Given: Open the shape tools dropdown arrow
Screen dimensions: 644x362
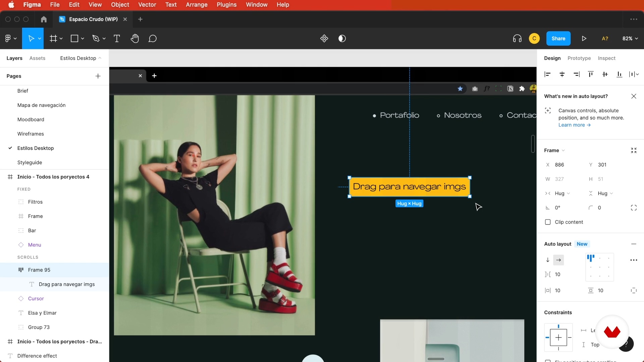Looking at the screenshot, I should pyautogui.click(x=83, y=39).
